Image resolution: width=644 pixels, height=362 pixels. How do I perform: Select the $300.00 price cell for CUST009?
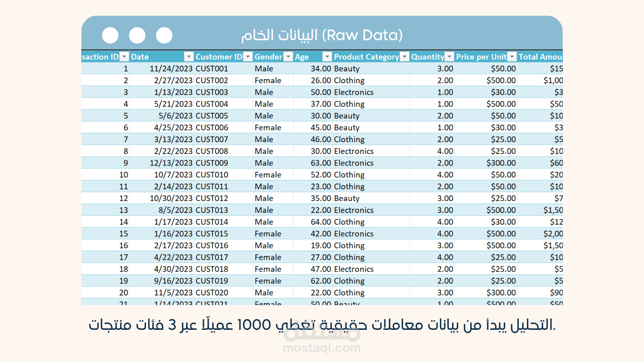pos(501,163)
